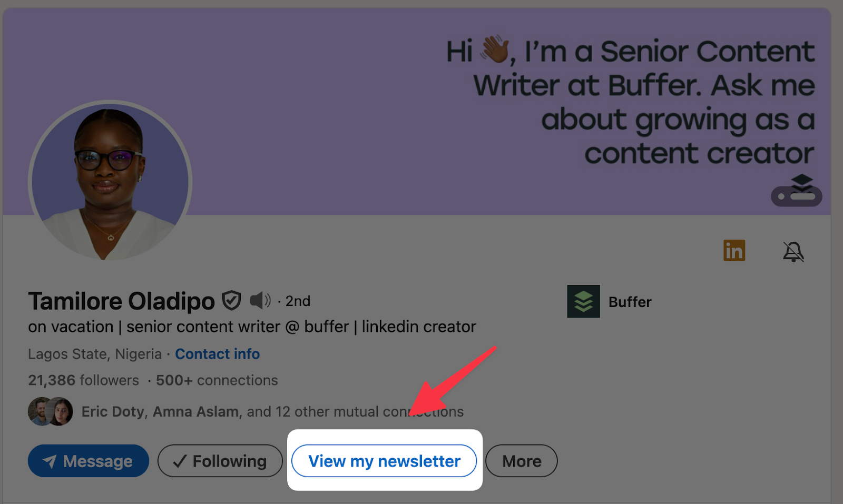The width and height of the screenshot is (843, 504).
Task: Open the More options dropdown
Action: coord(521,461)
